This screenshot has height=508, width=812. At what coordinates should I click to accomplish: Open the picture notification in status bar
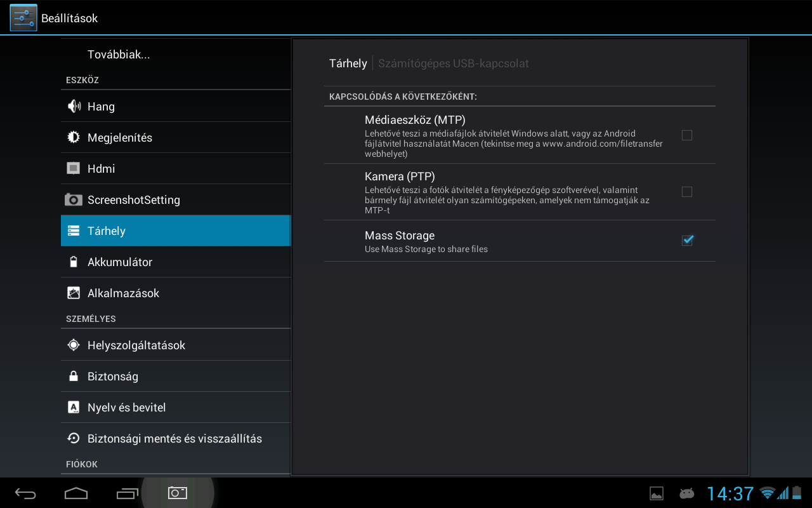[657, 493]
